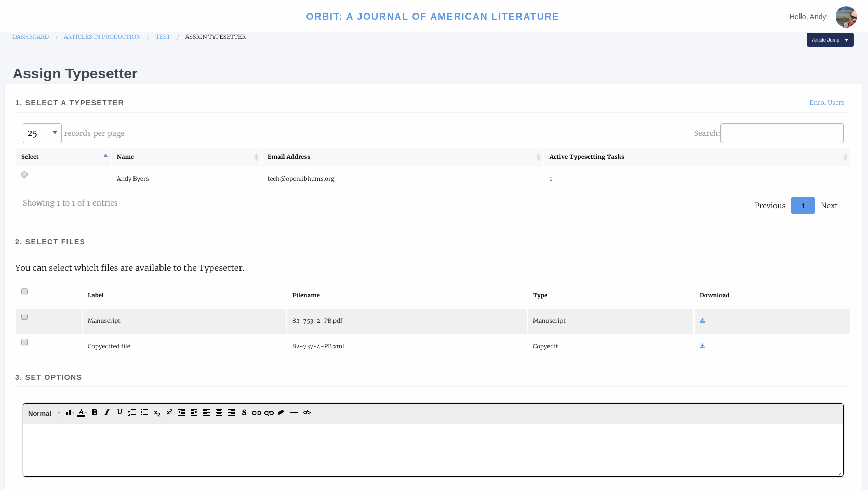The image size is (868, 490).
Task: Open the HTML code view icon
Action: 306,413
